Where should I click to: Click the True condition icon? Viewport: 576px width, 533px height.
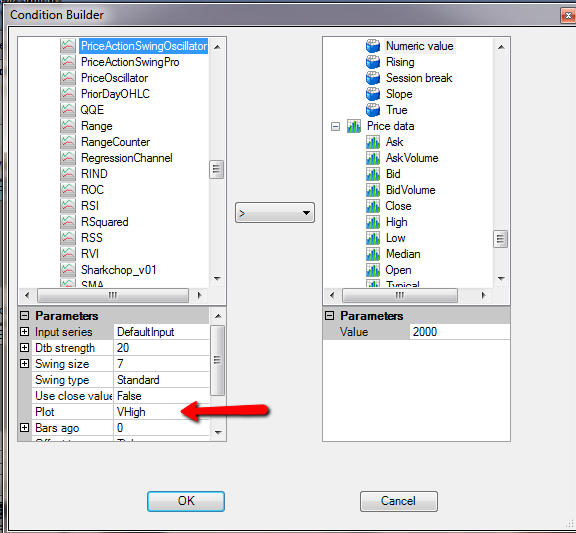(x=373, y=110)
